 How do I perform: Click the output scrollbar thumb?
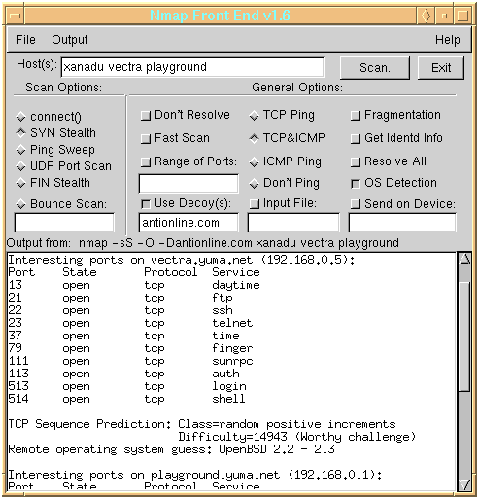click(x=464, y=337)
